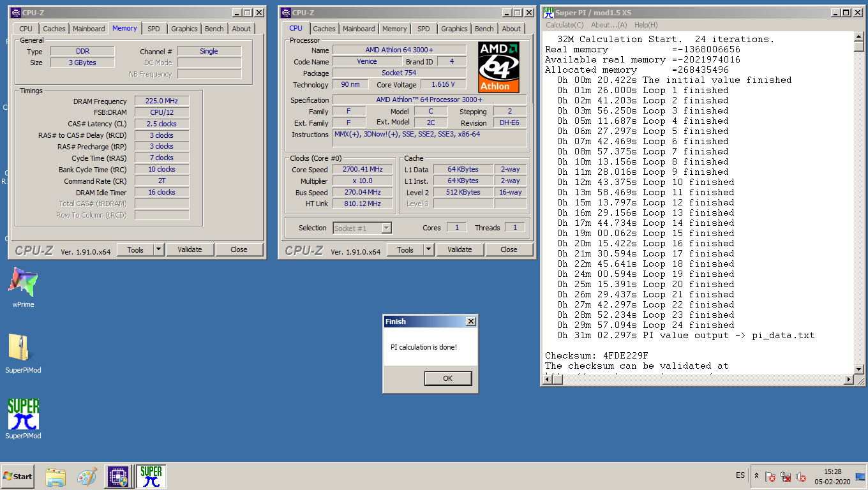
Task: Click the CPU tab CPU-Z window title icon
Action: (x=286, y=12)
